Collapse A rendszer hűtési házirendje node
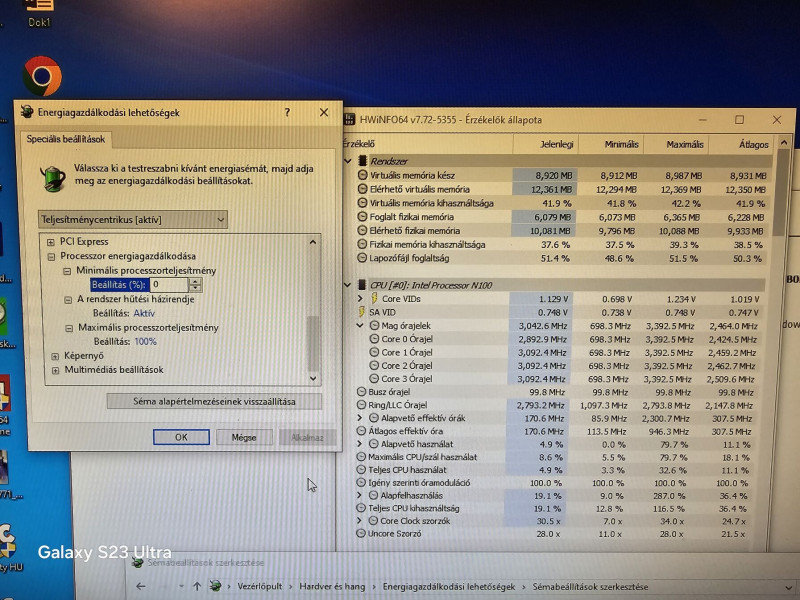 (x=68, y=299)
